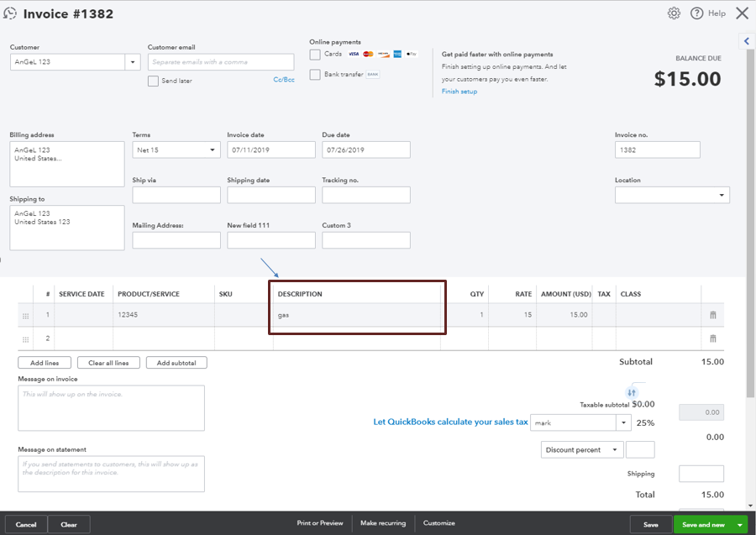756x535 pixels.
Task: Click Customize in footer
Action: pyautogui.click(x=438, y=523)
